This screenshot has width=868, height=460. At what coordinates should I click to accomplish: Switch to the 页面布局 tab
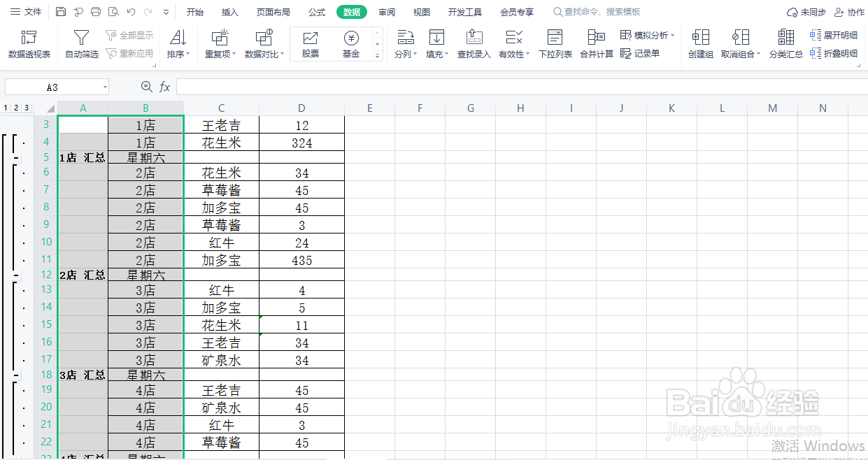pos(273,12)
